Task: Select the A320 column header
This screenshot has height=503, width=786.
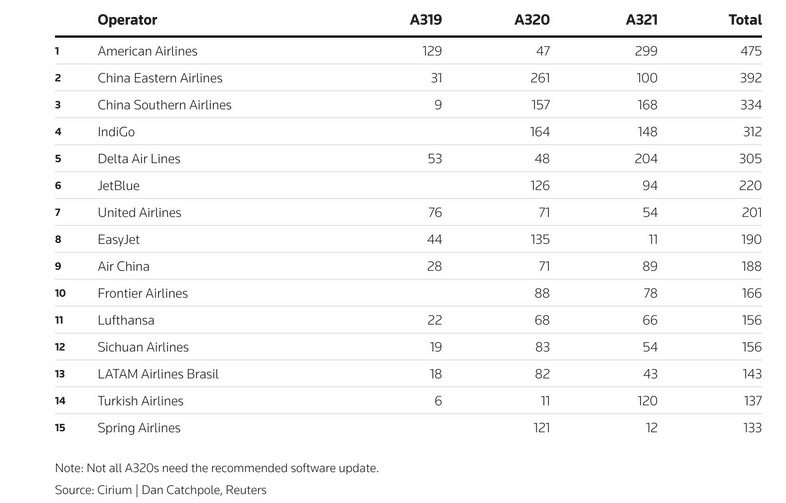Action: (531, 20)
